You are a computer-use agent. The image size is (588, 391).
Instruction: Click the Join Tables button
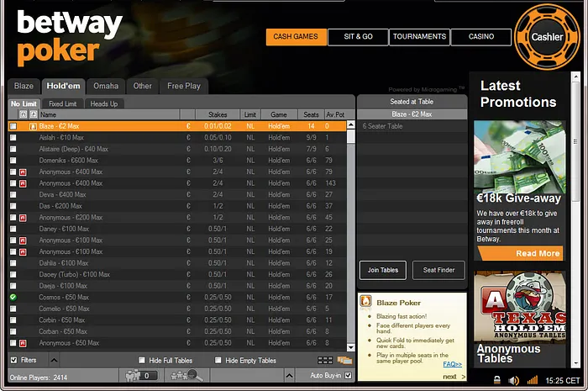tap(383, 270)
